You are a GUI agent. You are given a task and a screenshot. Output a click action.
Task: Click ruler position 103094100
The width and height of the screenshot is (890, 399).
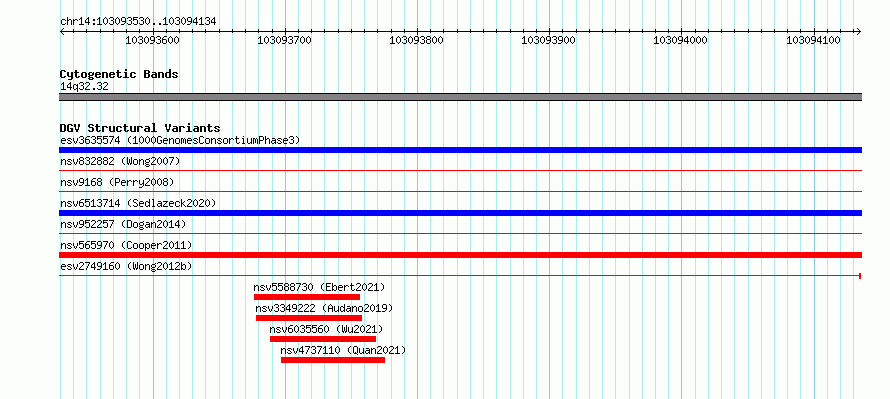(813, 40)
